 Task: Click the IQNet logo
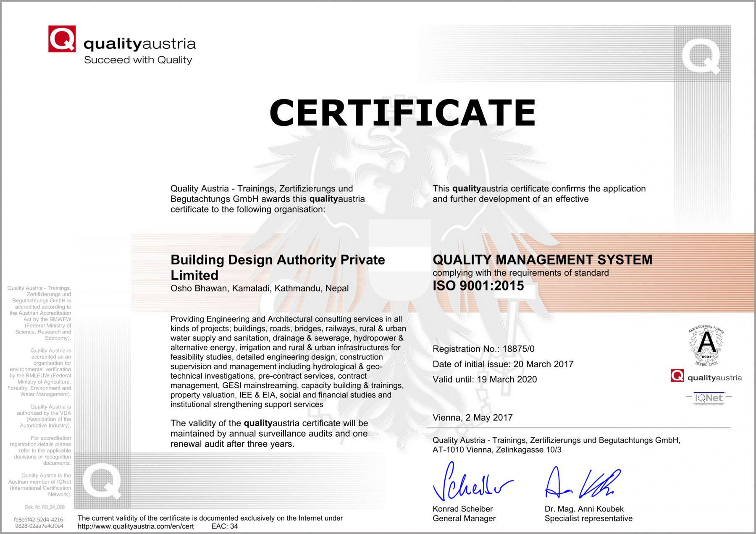(x=709, y=398)
